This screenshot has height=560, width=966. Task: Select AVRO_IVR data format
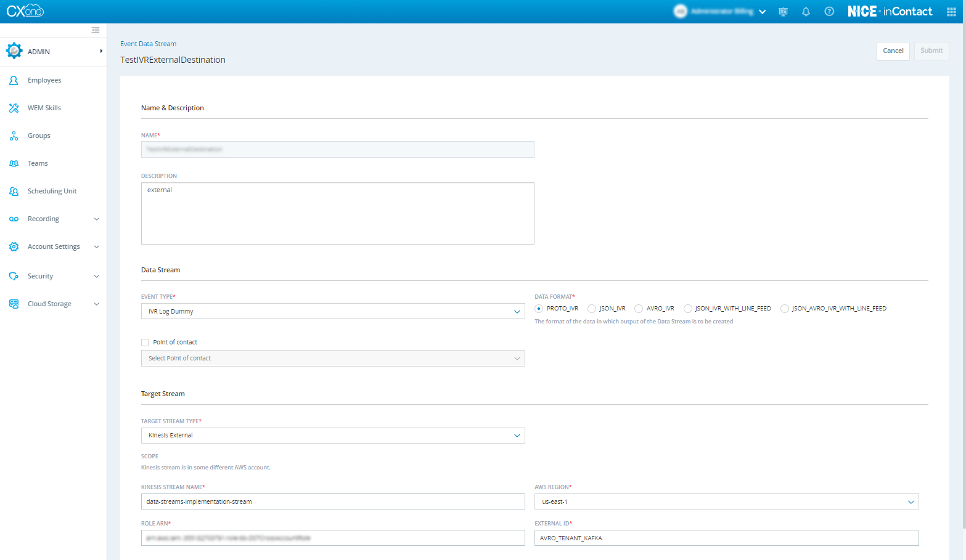[639, 309]
